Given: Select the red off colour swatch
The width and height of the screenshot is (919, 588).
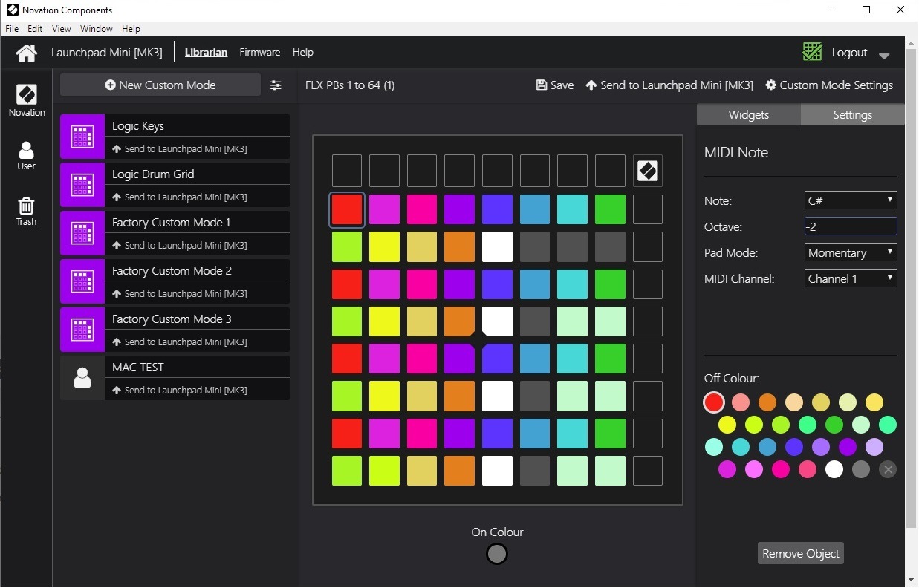Looking at the screenshot, I should point(714,402).
